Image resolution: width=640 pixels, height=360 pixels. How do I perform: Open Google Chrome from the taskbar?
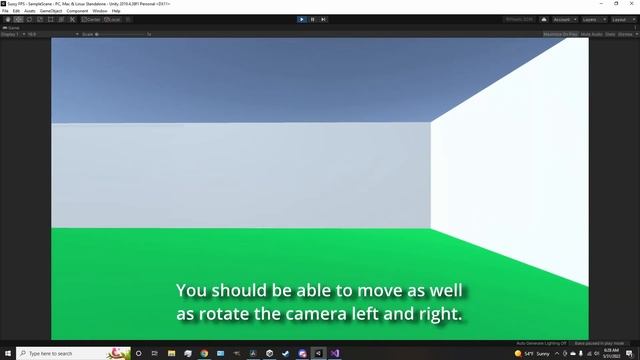[x=204, y=353]
